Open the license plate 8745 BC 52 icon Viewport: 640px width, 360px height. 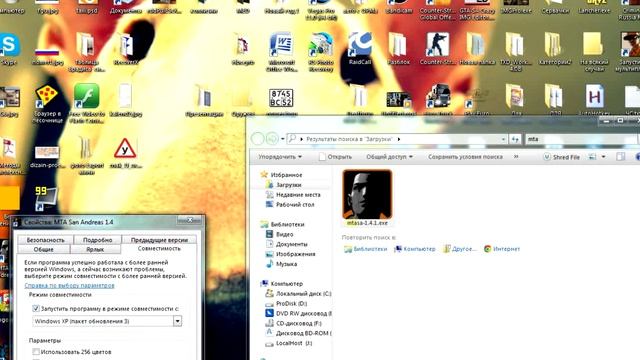[x=281, y=98]
